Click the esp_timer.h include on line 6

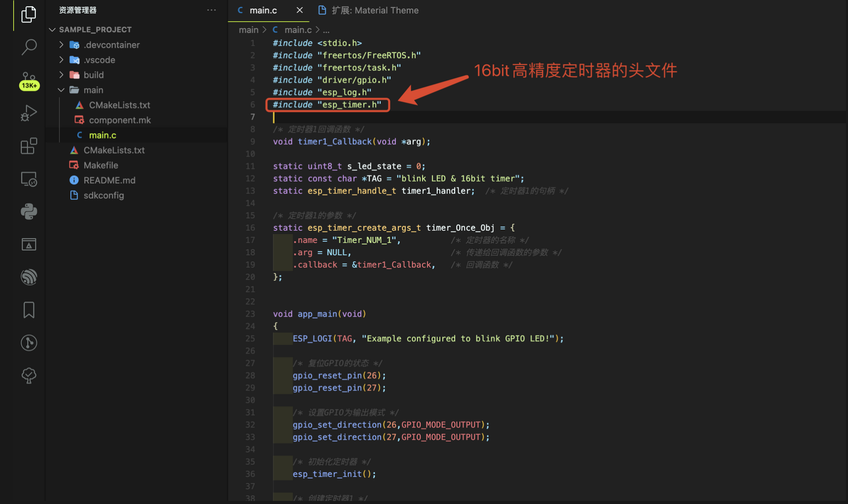point(327,105)
